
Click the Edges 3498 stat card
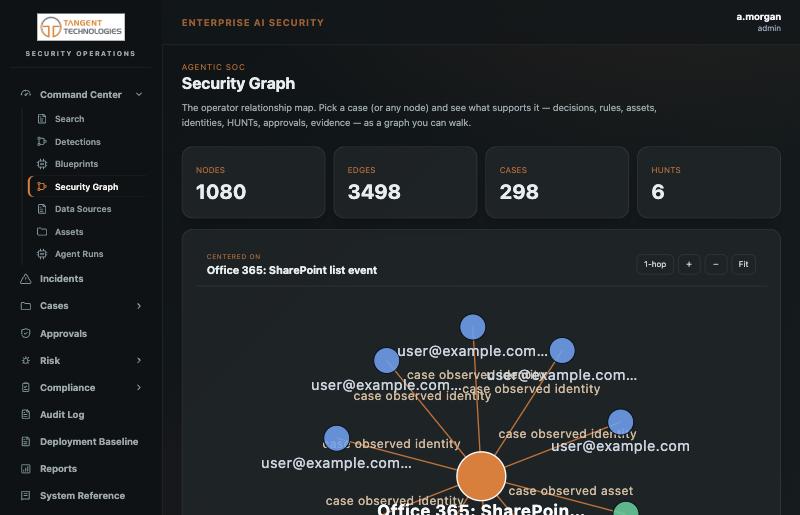tap(405, 182)
